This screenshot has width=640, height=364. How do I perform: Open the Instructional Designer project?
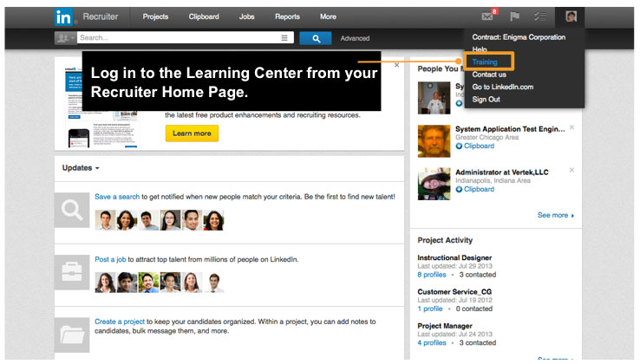point(454,258)
